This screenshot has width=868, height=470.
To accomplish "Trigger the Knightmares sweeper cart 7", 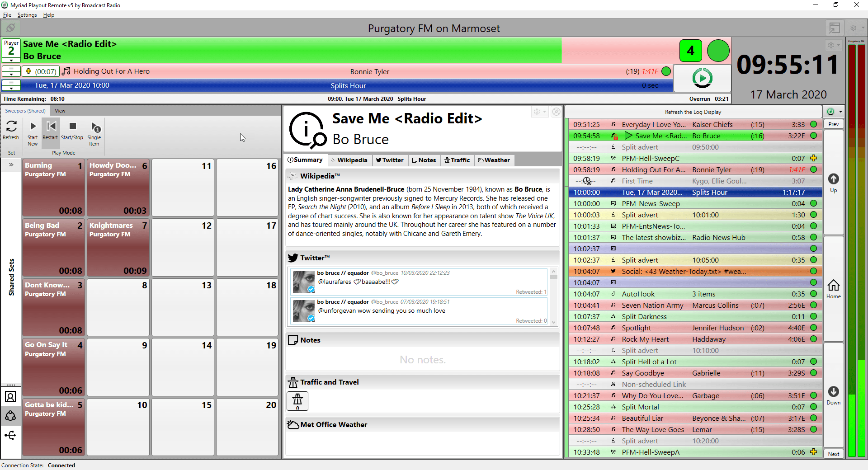I will tap(118, 248).
